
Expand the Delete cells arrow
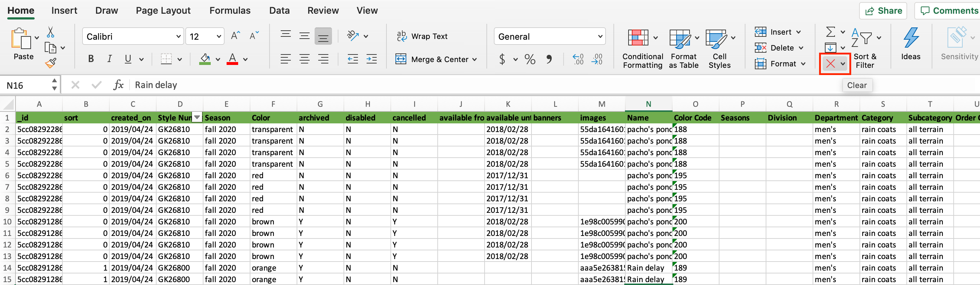point(801,48)
